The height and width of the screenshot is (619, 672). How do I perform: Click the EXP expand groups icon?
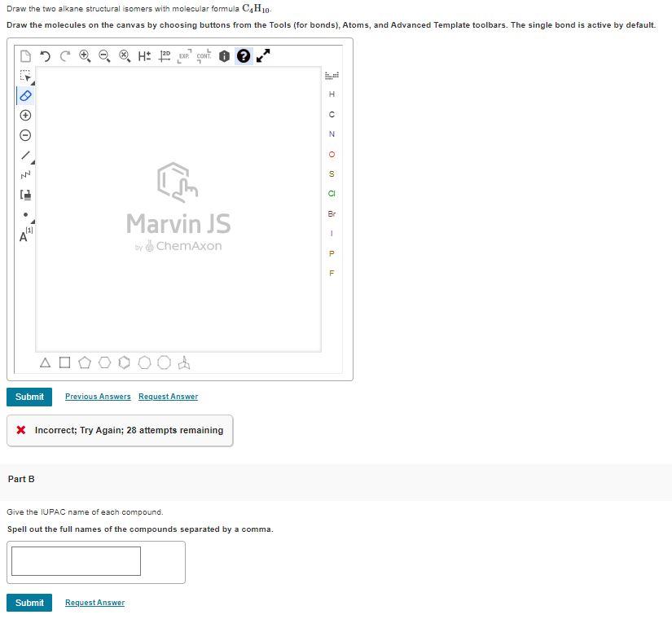coord(184,56)
